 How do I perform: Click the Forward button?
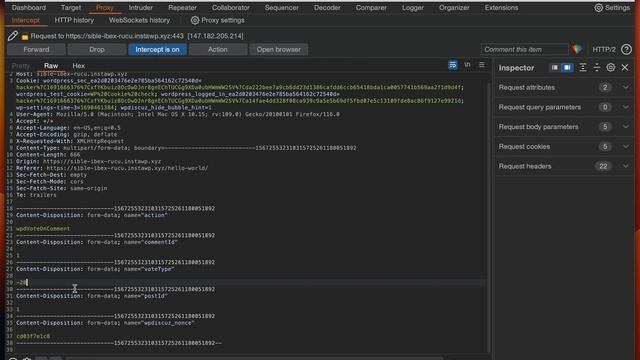pos(36,49)
